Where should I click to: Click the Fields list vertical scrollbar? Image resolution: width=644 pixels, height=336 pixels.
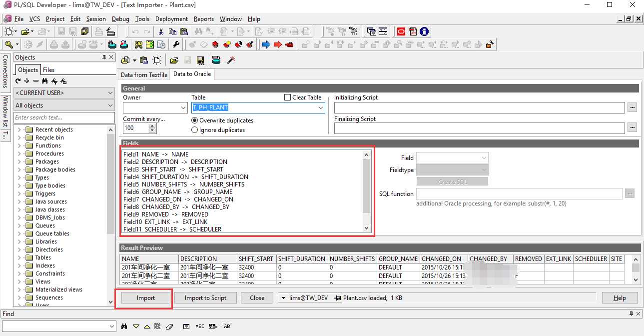click(x=366, y=191)
